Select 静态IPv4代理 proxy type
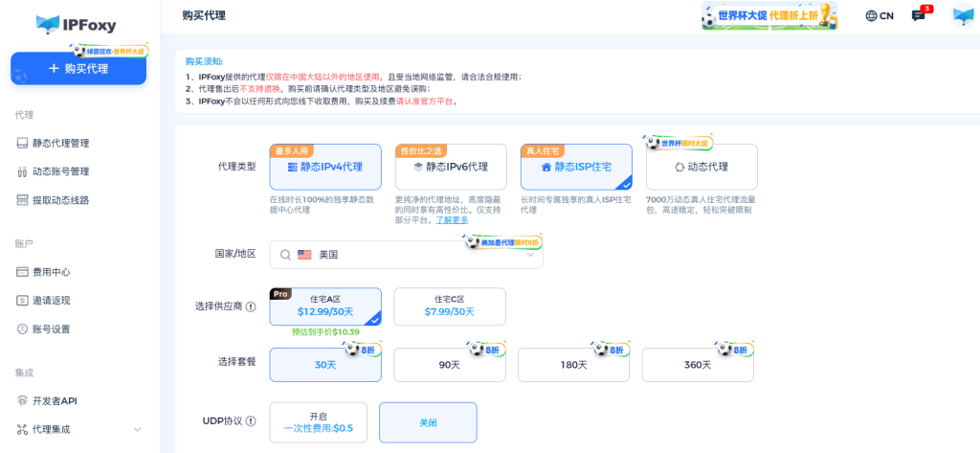 click(x=325, y=167)
